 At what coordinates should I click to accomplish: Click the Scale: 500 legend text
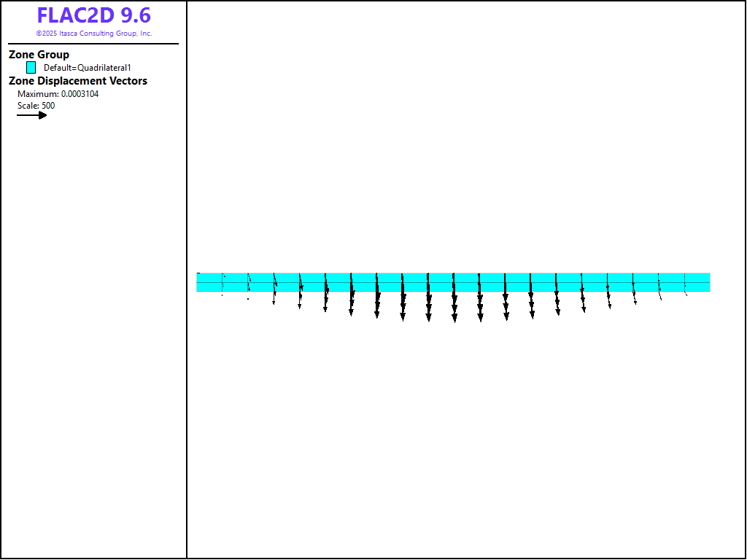(36, 106)
